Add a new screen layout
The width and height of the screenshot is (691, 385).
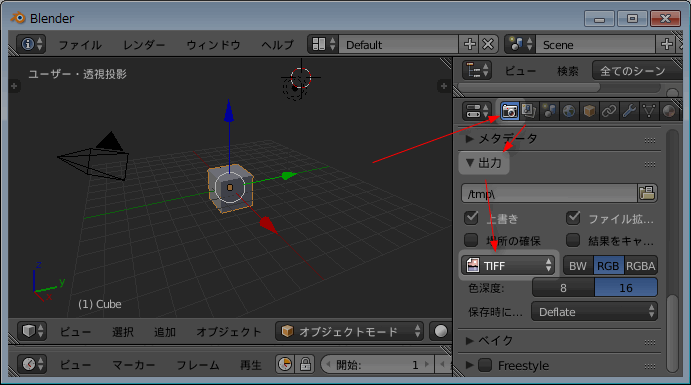pyautogui.click(x=469, y=44)
